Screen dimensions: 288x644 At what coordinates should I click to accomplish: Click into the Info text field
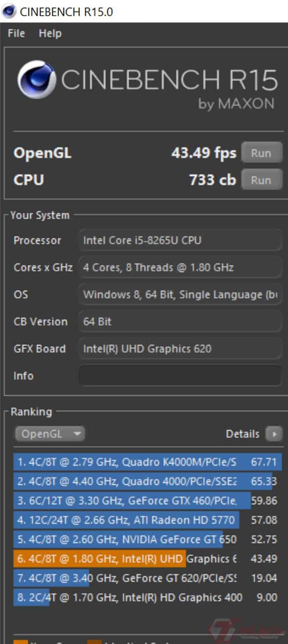click(x=180, y=376)
